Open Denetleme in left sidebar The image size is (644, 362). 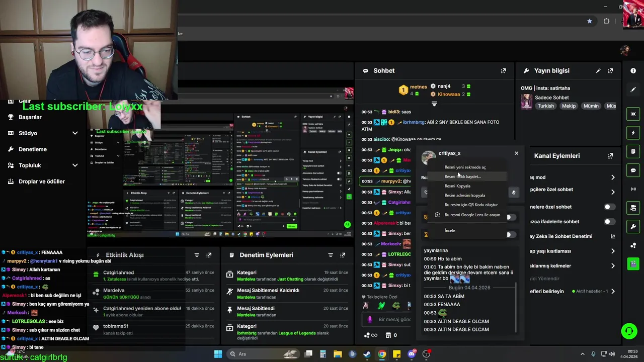(33, 149)
